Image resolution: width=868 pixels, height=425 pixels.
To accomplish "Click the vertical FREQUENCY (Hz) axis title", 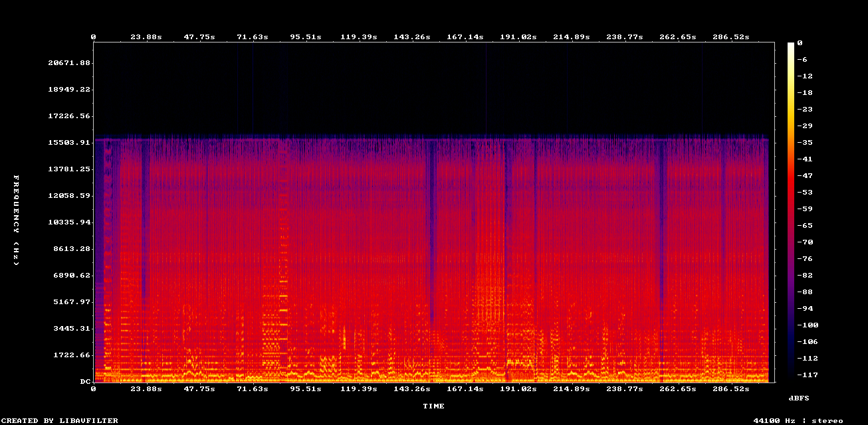I will [16, 220].
